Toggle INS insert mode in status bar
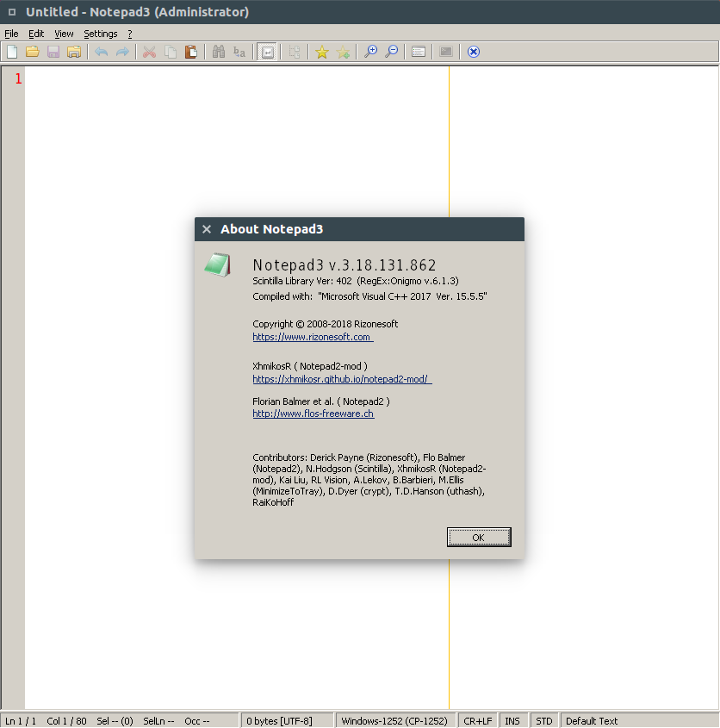Viewport: 720px width, 728px height. pos(512,720)
